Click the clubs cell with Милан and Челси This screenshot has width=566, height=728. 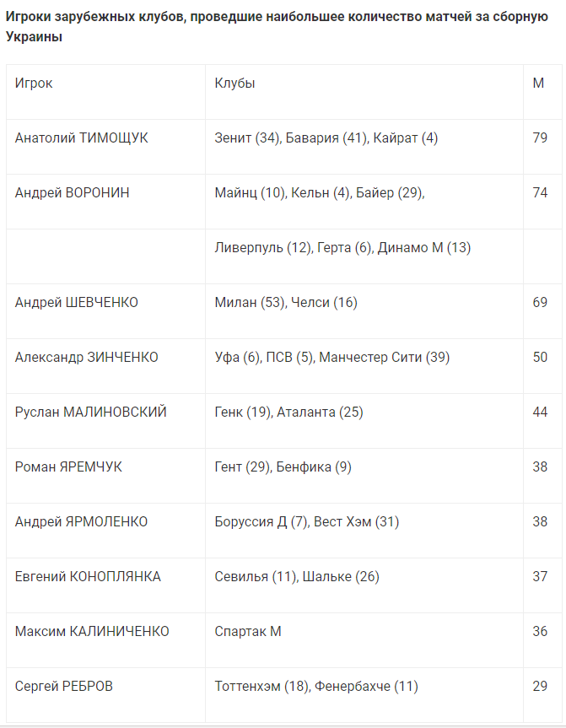286,303
